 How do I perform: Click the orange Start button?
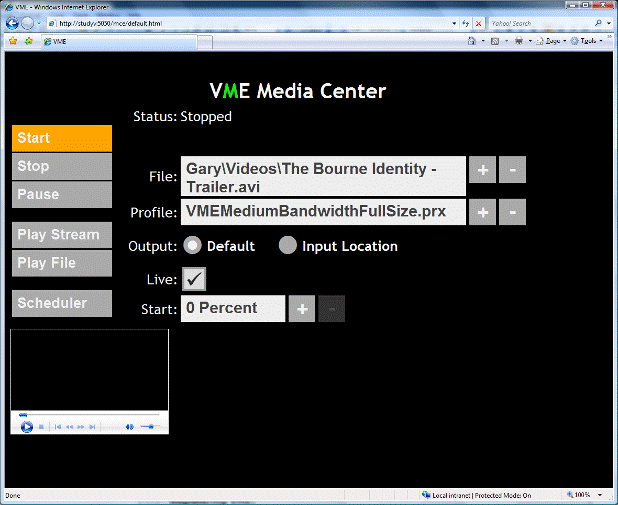pyautogui.click(x=62, y=138)
